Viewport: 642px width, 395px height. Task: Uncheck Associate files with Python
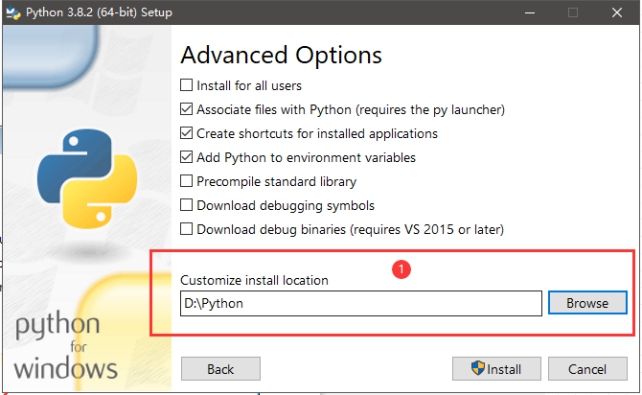pyautogui.click(x=186, y=109)
